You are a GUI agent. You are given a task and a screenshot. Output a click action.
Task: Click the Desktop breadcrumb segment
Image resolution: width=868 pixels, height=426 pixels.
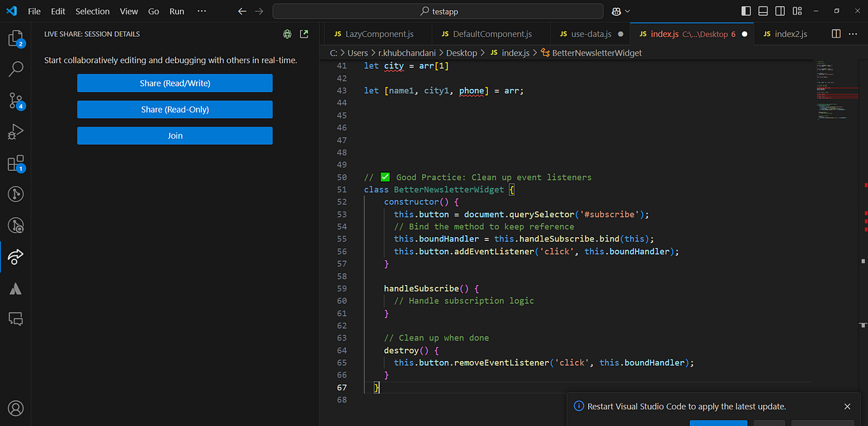[461, 53]
